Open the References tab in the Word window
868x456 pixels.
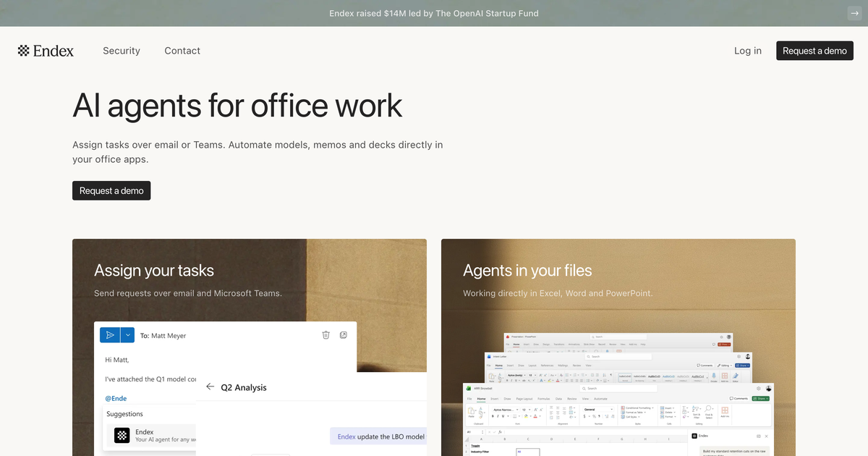(547, 366)
